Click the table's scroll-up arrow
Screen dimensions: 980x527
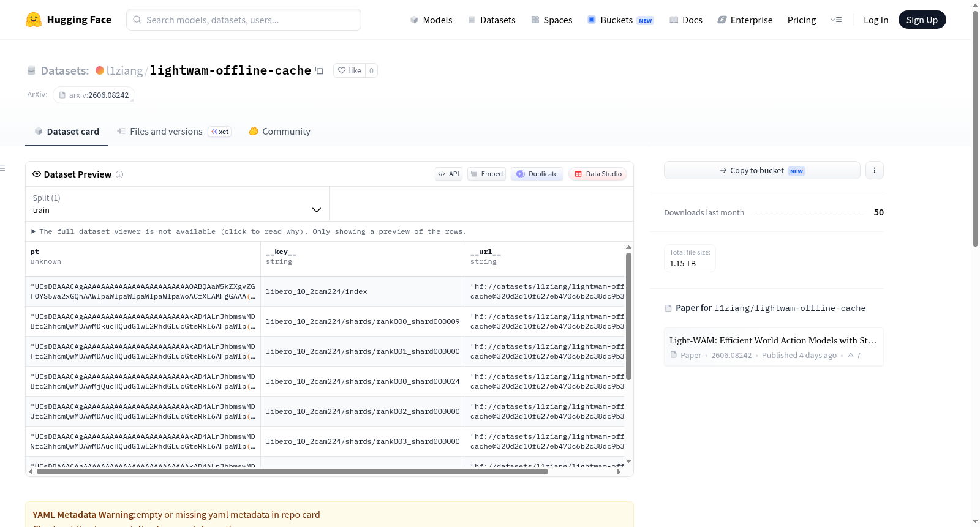click(x=628, y=247)
